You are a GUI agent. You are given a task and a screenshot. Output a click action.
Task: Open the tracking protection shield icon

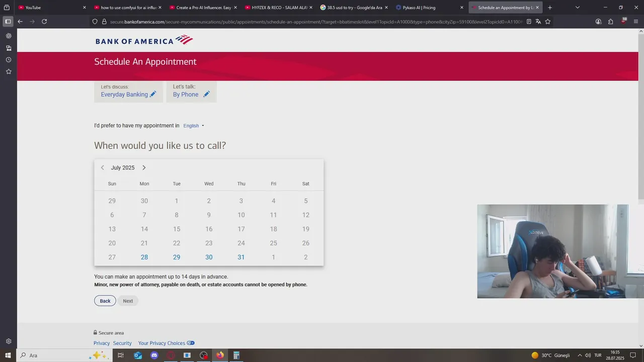coord(95,22)
